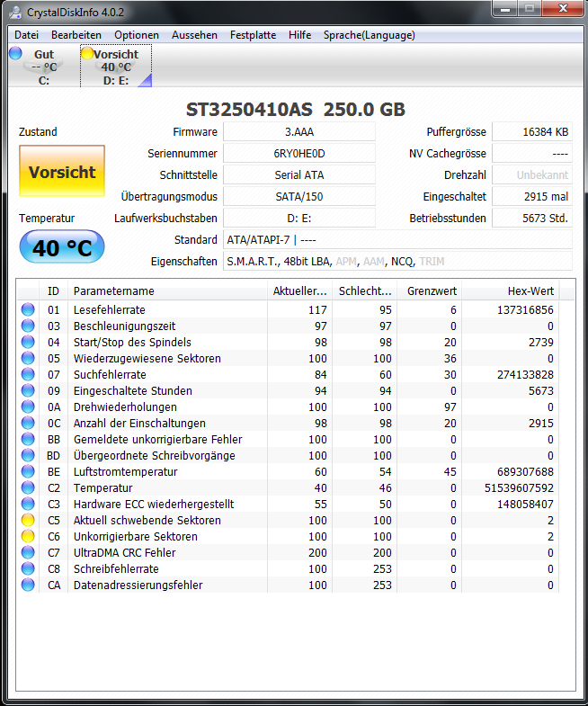This screenshot has width=588, height=706.
Task: Open the Datei menu
Action: [x=26, y=35]
